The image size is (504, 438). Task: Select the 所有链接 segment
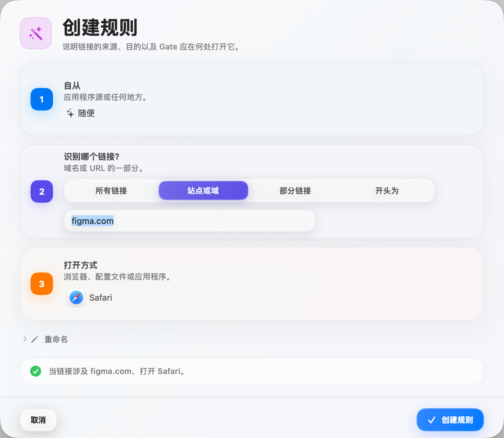[x=111, y=190]
